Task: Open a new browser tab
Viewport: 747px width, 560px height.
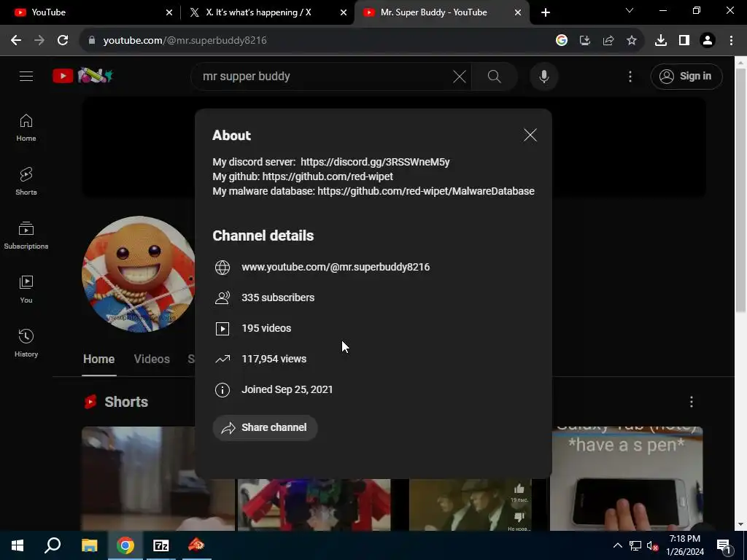Action: point(546,12)
